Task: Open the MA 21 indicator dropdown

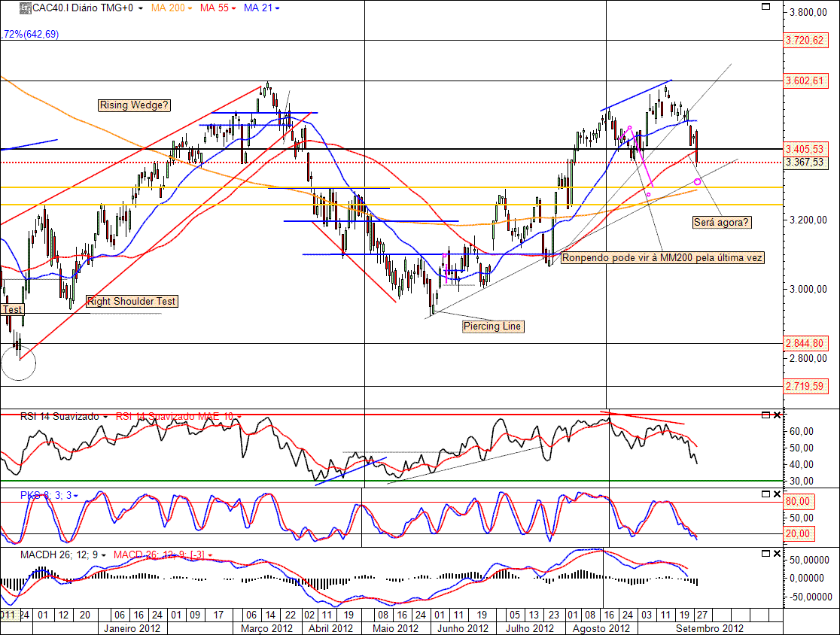Action: pyautogui.click(x=277, y=8)
